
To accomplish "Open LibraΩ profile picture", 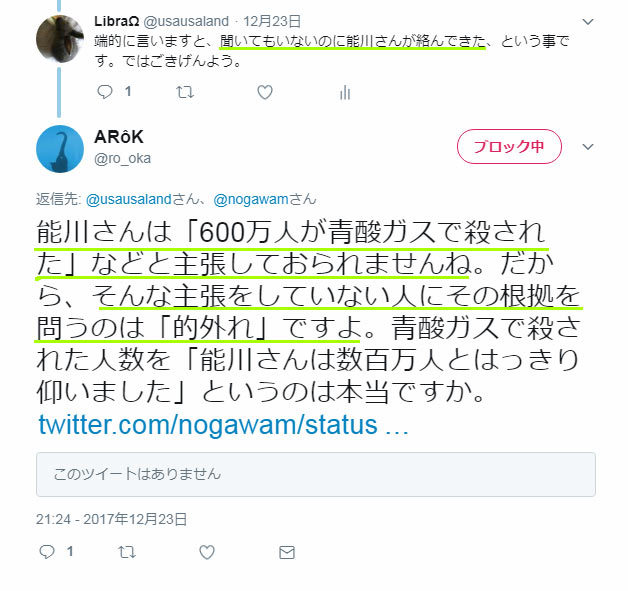I will (60, 39).
